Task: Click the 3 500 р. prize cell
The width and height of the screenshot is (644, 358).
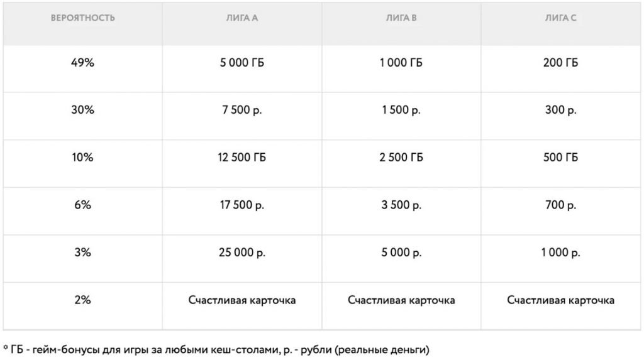Action: (x=401, y=205)
